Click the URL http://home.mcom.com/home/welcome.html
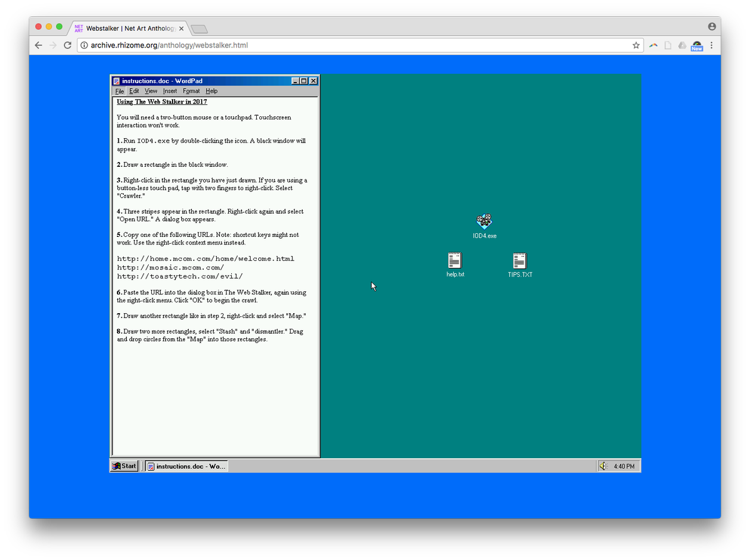Image resolution: width=750 pixels, height=560 pixels. pos(206,259)
